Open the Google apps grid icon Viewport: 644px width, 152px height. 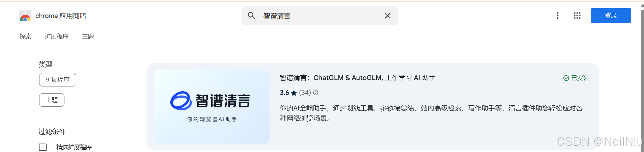click(577, 16)
